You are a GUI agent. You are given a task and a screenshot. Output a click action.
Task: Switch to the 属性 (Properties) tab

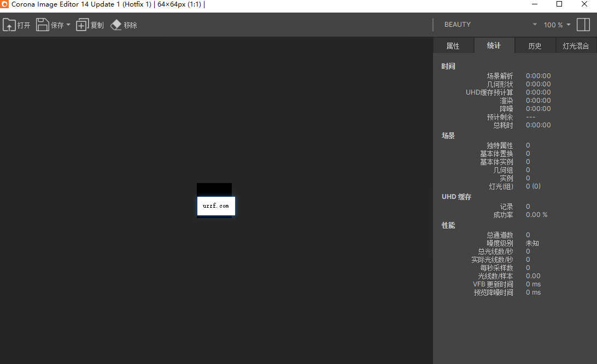point(454,45)
